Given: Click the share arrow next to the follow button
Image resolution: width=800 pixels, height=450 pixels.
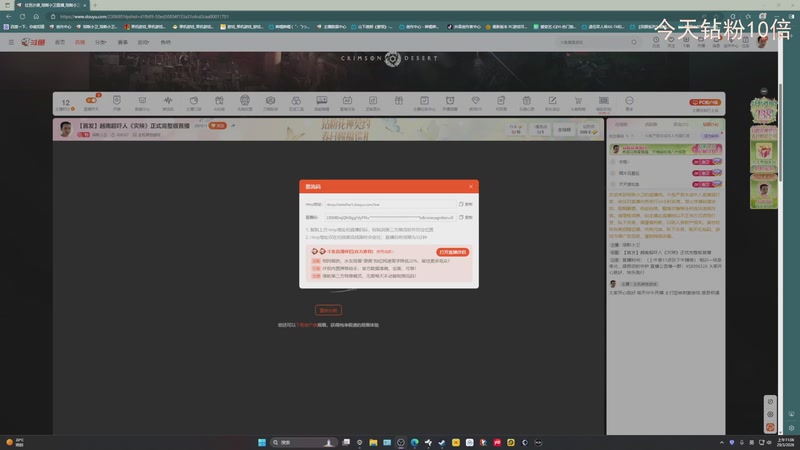Looking at the screenshot, I should coord(233,126).
